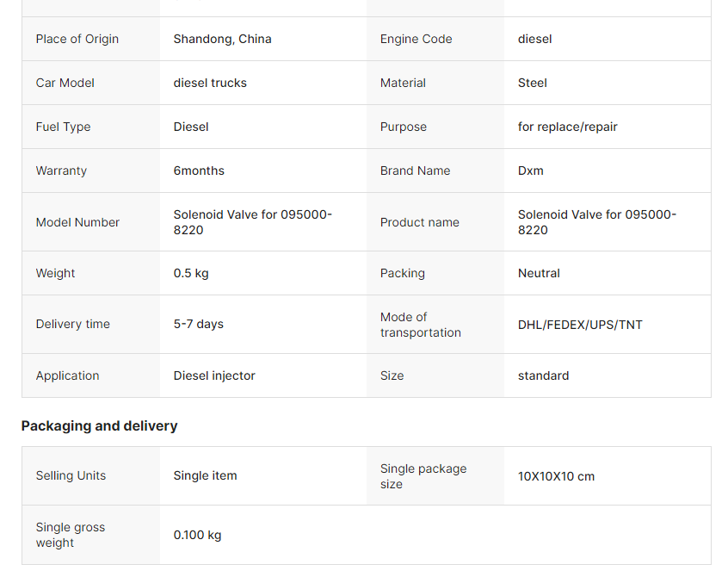Viewport: 728px width, 577px height.
Task: Select the 'Single item' selling units value
Action: [x=205, y=475]
